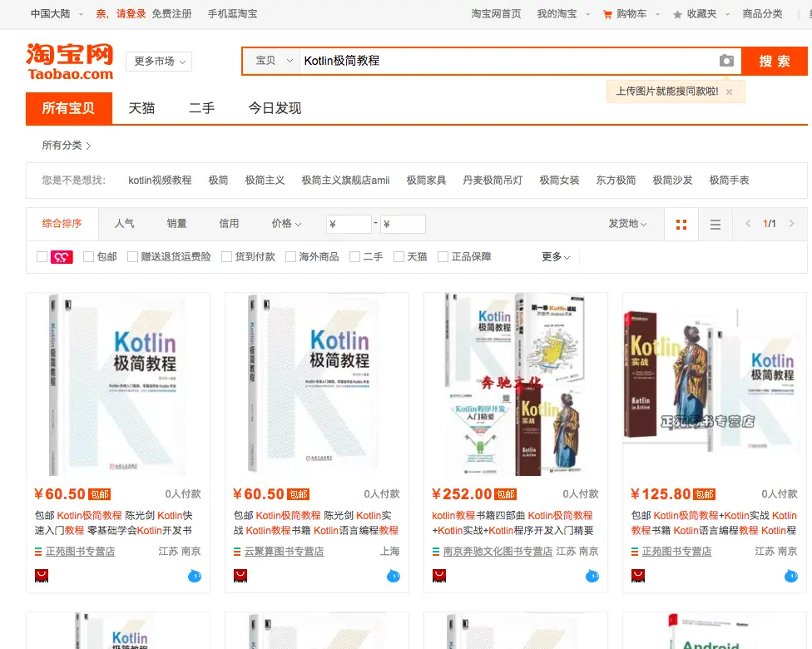The width and height of the screenshot is (812, 649).
Task: Click 手机逛淘宝 link
Action: coord(232,14)
